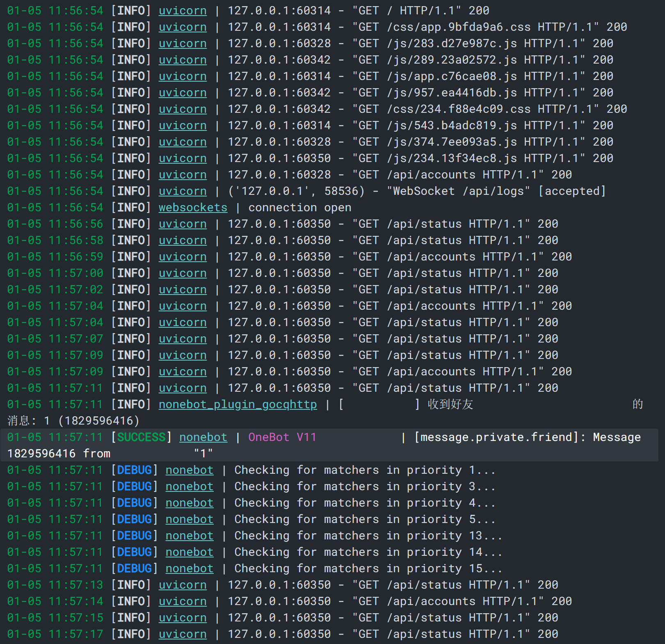Click nonebot link on priority 5 line
665x644 pixels.
(x=190, y=519)
